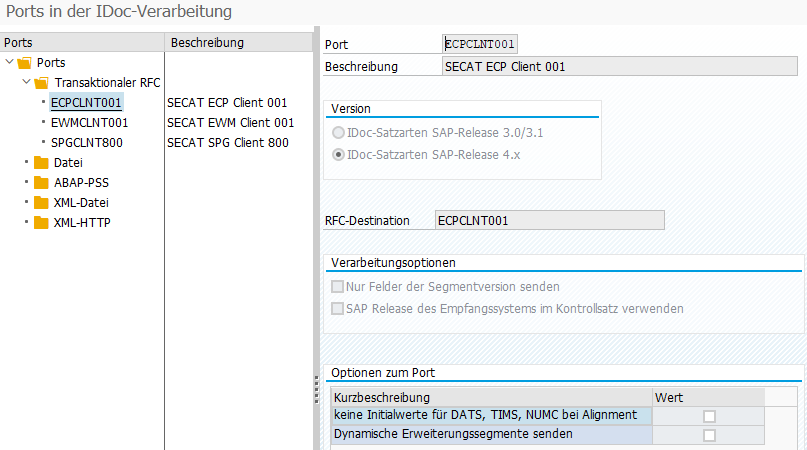Click the XML-HTTP folder icon

[x=41, y=222]
